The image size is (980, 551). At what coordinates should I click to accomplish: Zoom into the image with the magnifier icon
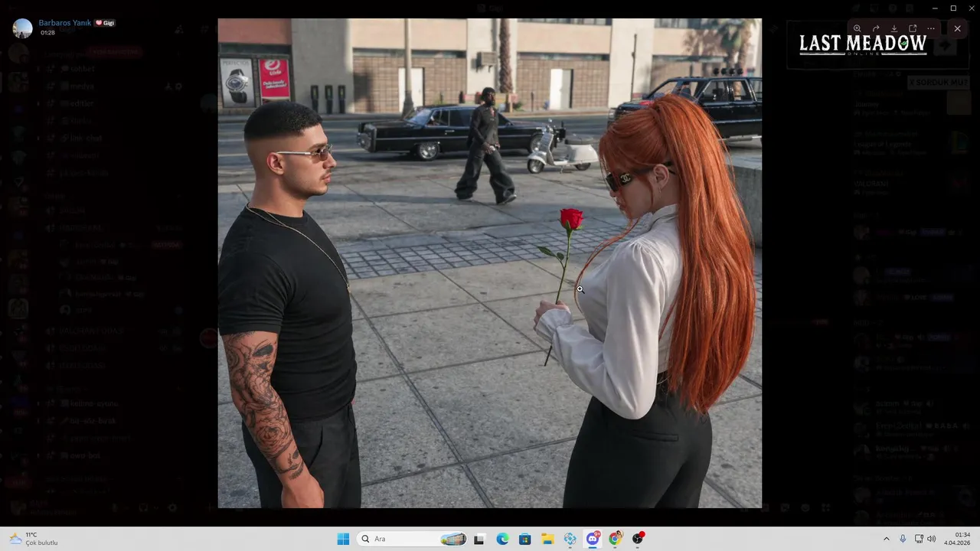click(857, 28)
